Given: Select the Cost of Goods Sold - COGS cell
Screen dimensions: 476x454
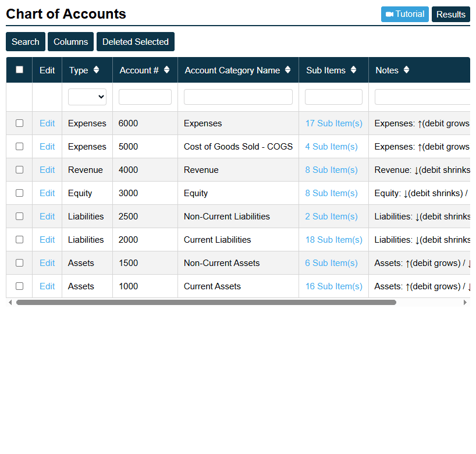Looking at the screenshot, I should click(239, 147).
